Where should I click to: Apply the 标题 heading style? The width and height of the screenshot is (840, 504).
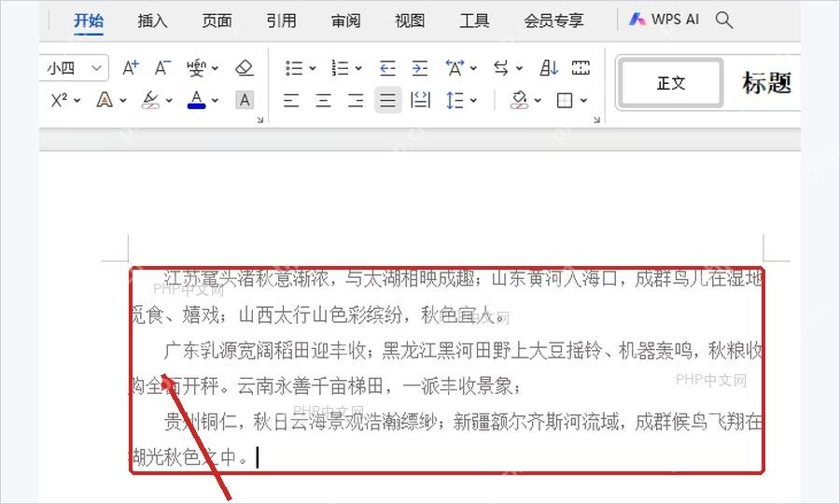(x=766, y=83)
